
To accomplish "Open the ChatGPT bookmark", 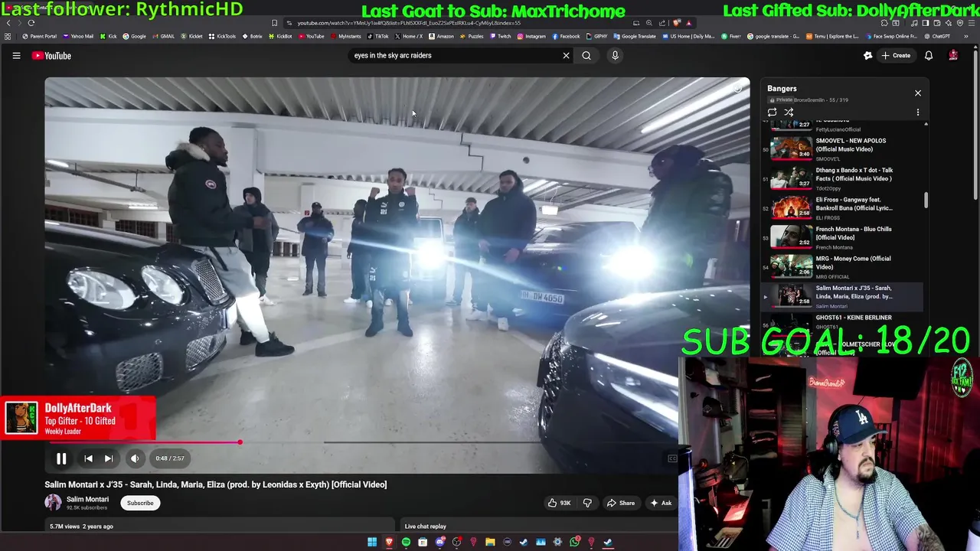I will click(x=937, y=36).
